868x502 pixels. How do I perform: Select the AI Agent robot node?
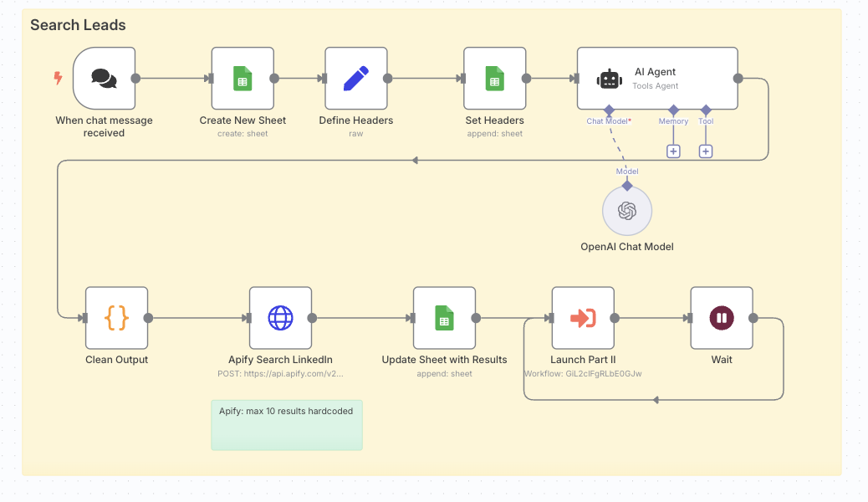point(657,79)
